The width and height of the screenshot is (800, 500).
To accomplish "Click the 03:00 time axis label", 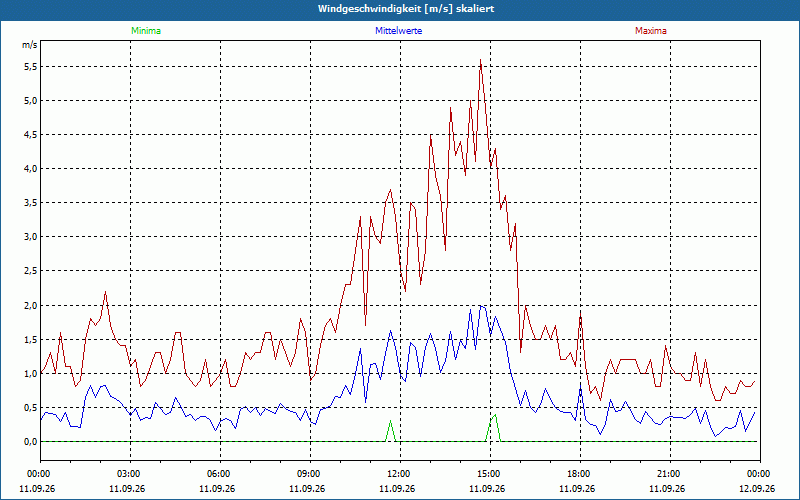I will (x=128, y=474).
